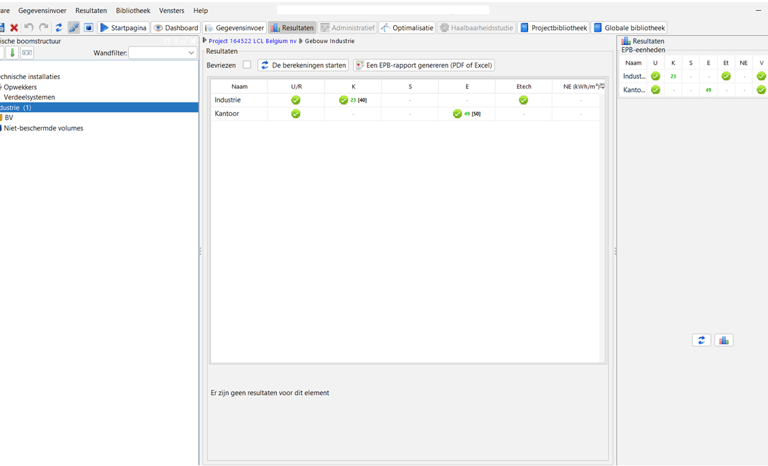Open the Dashboard tab
This screenshot has height=466, width=768.
click(x=176, y=28)
